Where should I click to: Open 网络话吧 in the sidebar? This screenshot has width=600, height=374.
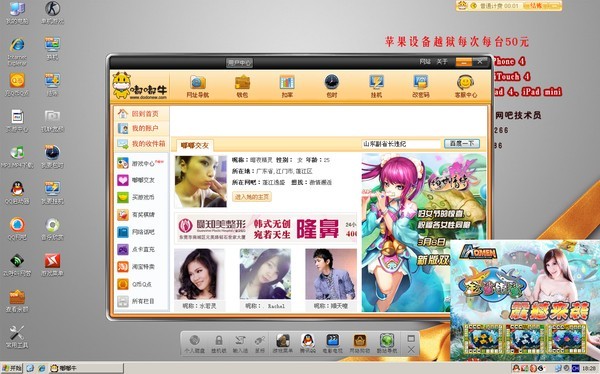pyautogui.click(x=136, y=232)
